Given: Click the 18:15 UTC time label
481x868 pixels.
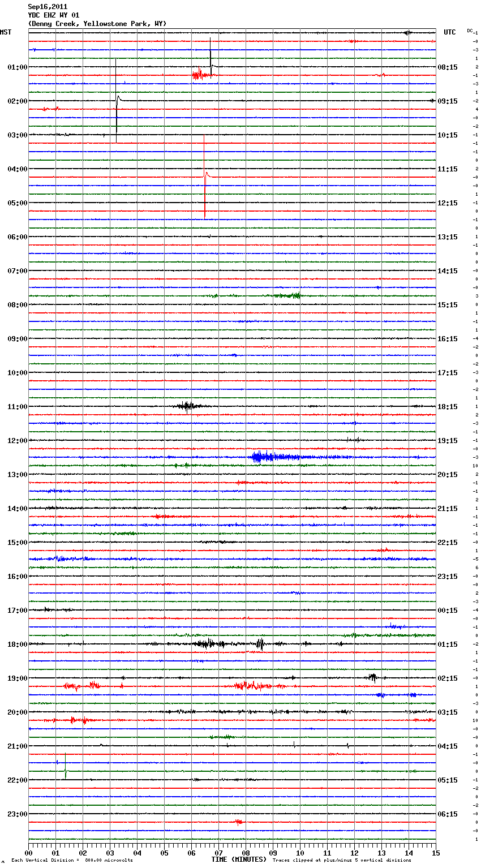Looking at the screenshot, I should coord(448,407).
